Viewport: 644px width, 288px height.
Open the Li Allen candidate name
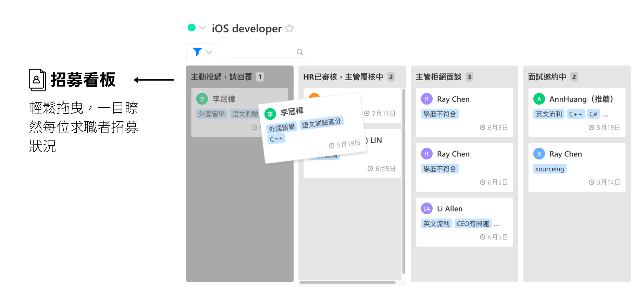coord(450,208)
